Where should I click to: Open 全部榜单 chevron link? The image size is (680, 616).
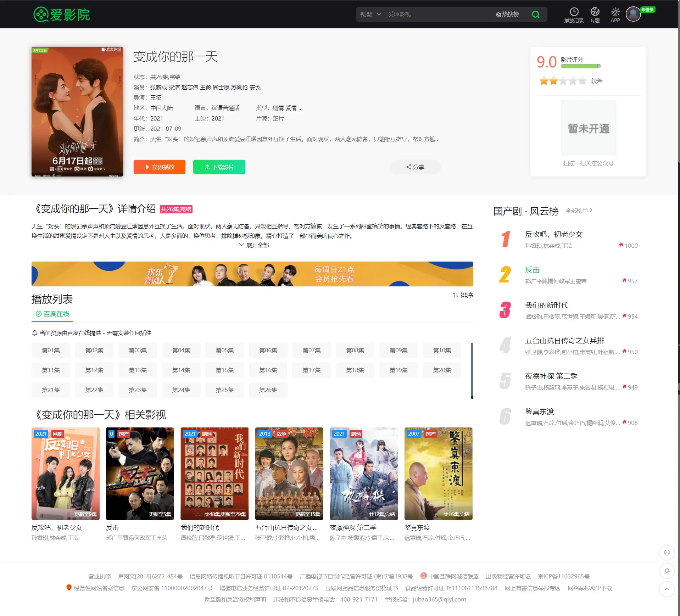pyautogui.click(x=579, y=211)
